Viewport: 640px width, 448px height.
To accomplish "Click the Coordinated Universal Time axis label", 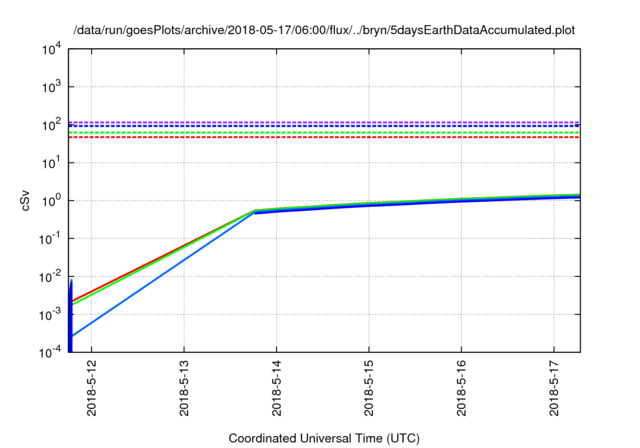I will pos(324,438).
